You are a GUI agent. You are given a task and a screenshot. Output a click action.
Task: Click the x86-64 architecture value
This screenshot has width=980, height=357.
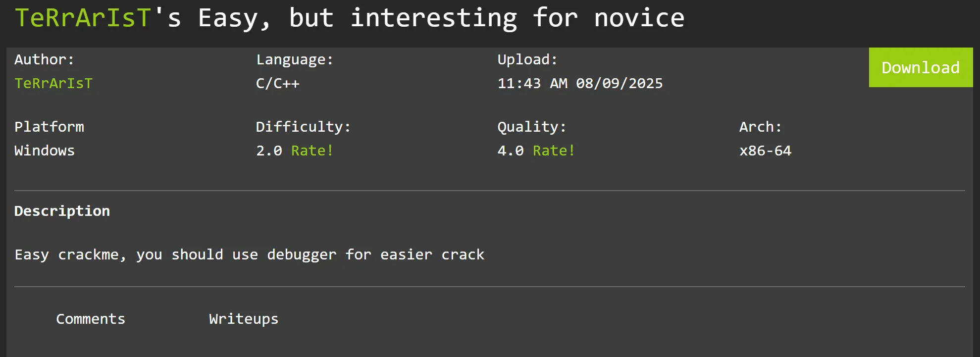(765, 151)
